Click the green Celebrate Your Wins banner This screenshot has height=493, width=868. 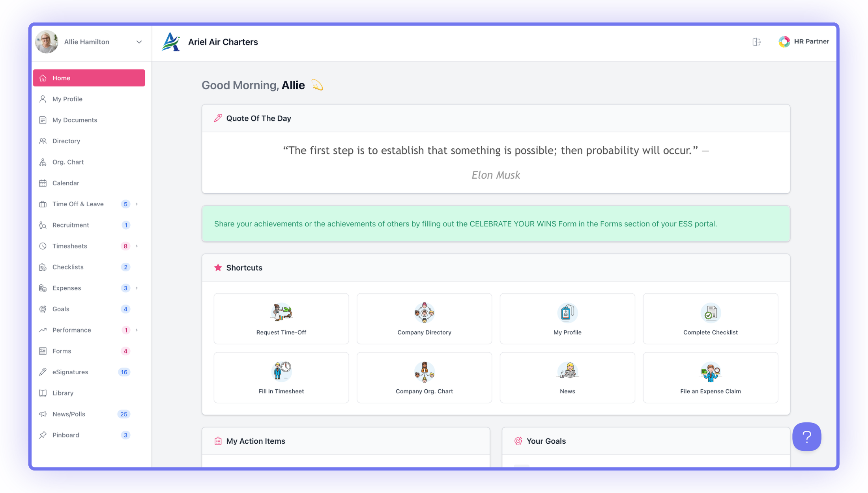point(496,224)
